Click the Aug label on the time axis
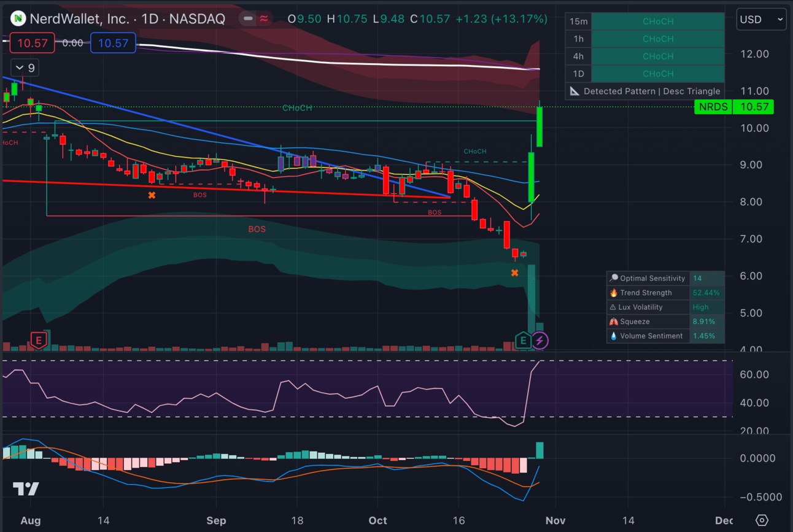793x532 pixels. (x=30, y=520)
